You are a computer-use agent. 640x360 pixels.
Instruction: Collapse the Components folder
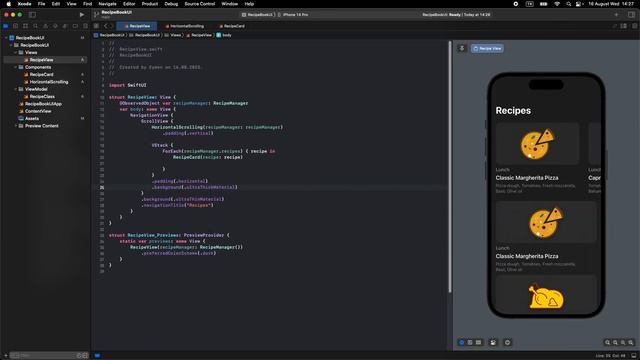pos(16,67)
